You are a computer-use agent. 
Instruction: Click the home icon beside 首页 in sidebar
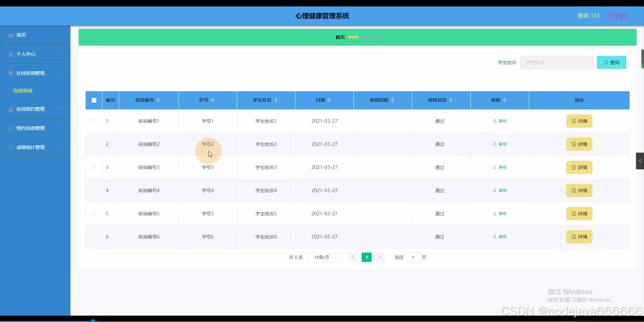[11, 35]
